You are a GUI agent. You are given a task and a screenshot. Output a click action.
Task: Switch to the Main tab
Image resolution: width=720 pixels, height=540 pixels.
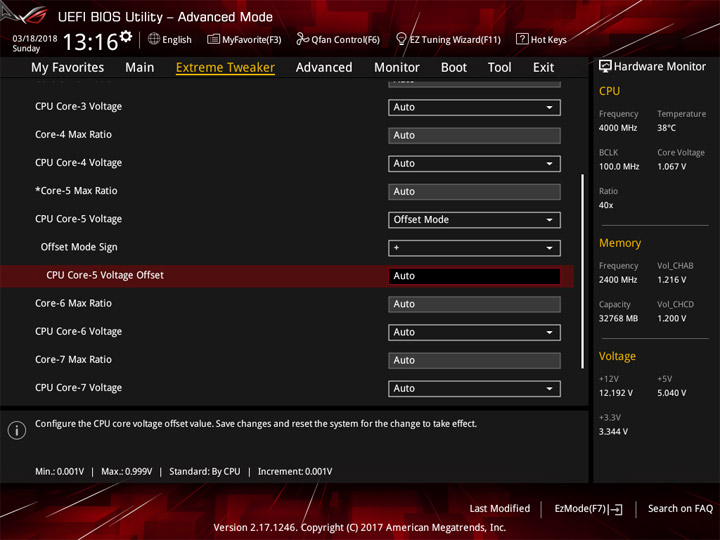tap(140, 68)
